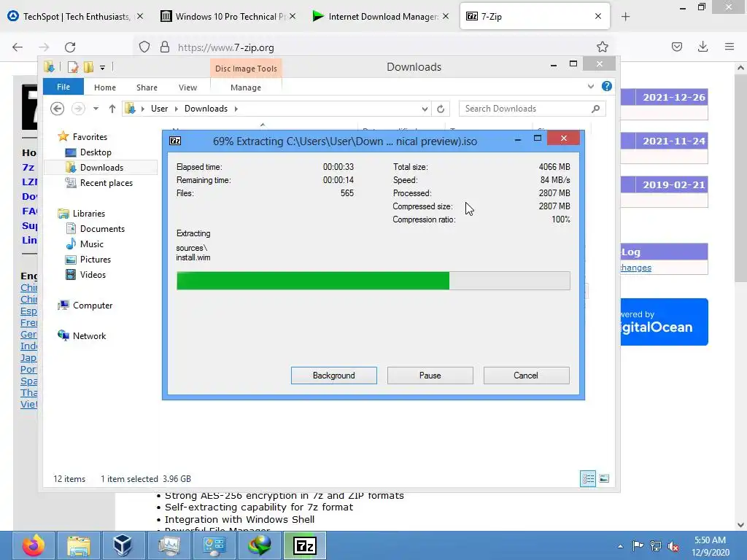The width and height of the screenshot is (747, 560).
Task: Open the View ribbon tab
Action: [x=187, y=87]
